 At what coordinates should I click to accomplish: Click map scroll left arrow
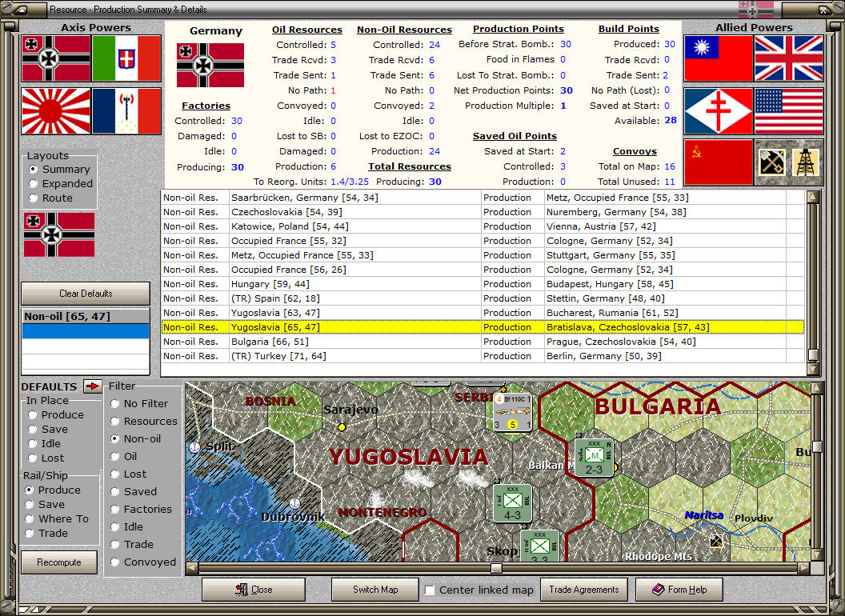point(192,568)
